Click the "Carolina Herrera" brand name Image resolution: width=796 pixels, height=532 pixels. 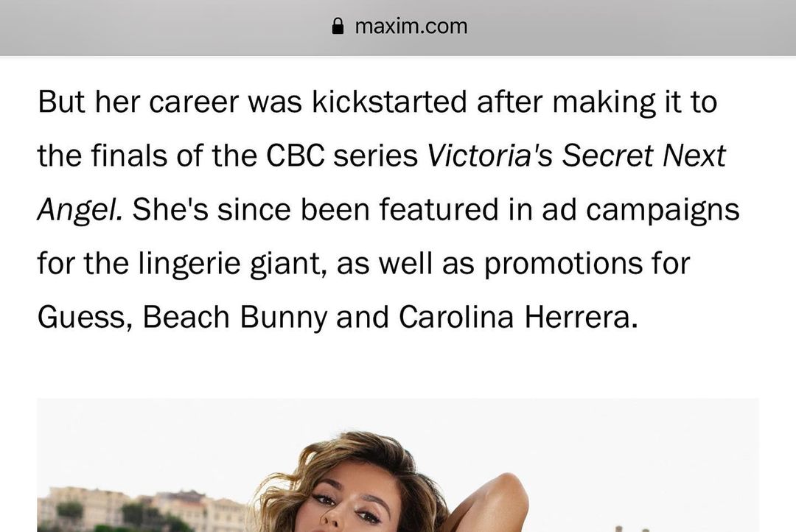(x=518, y=317)
